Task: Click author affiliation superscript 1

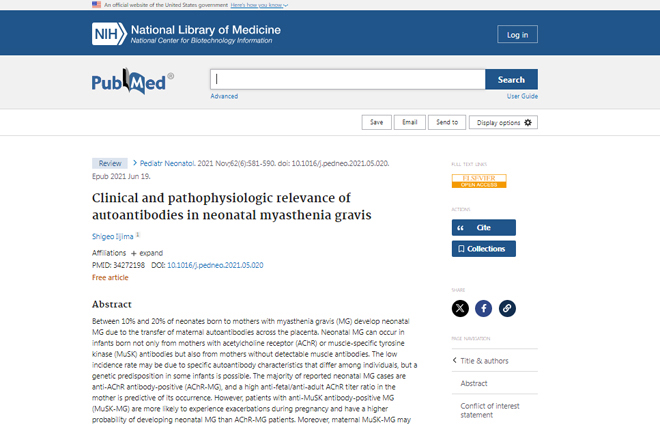Action: click(x=138, y=235)
